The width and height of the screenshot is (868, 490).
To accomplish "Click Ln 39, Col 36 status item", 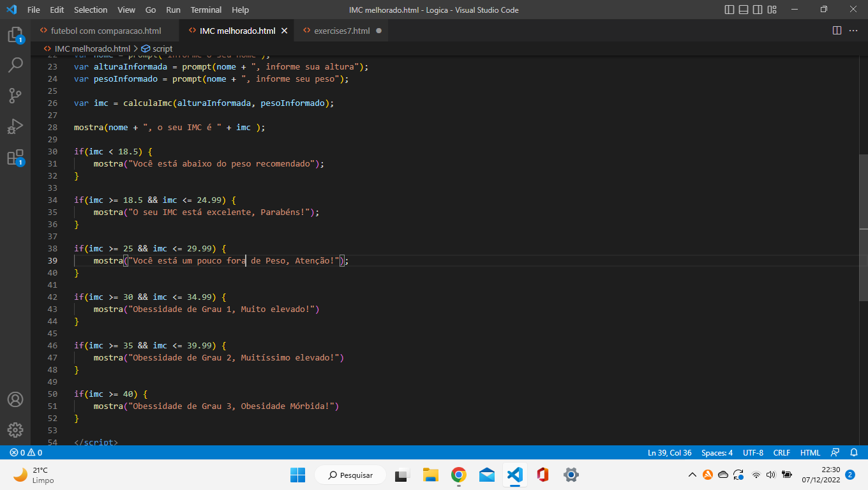I will click(670, 452).
